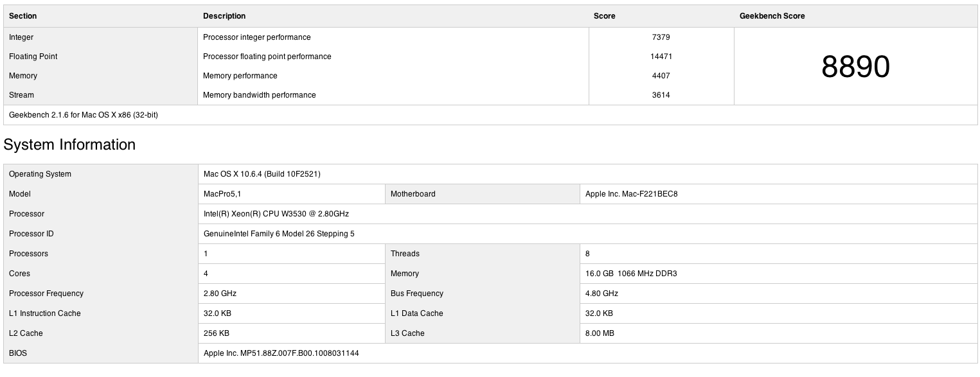Select the Intel Xeon W3530 processor text
The width and height of the screenshot is (980, 377).
tap(276, 214)
